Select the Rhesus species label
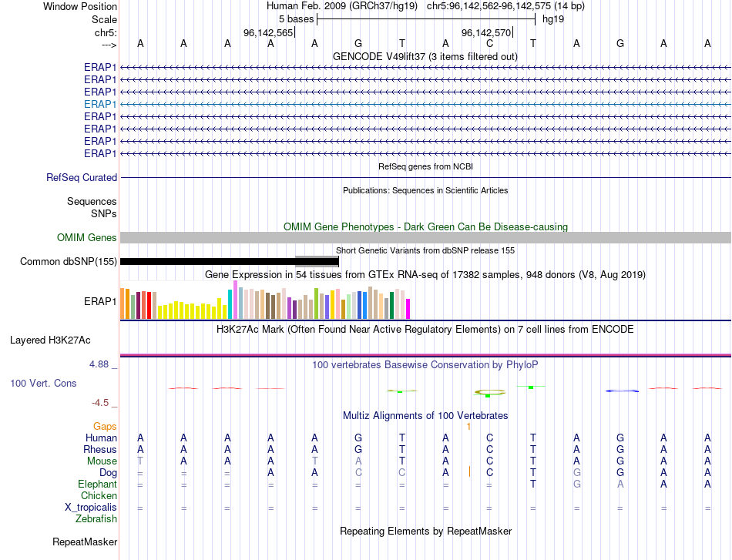This screenshot has height=560, width=732. 100,449
